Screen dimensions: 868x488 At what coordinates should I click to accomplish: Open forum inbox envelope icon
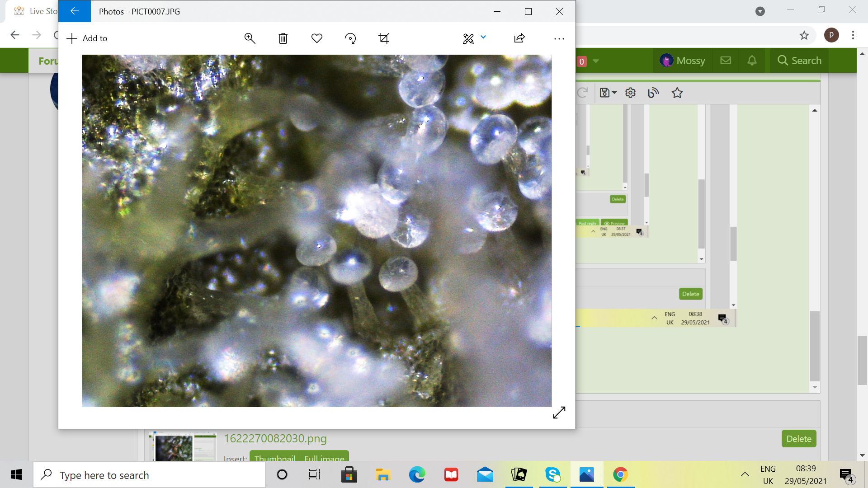tap(726, 61)
